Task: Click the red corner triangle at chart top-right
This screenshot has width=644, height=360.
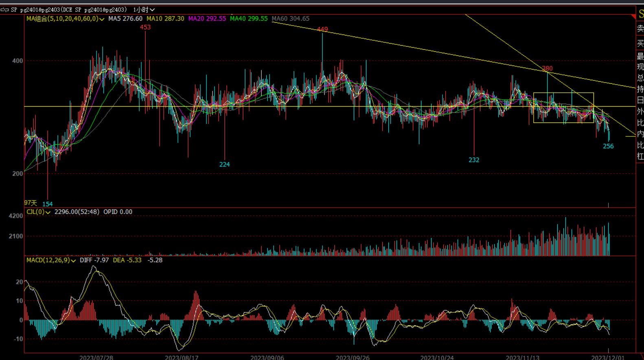Action: pyautogui.click(x=633, y=16)
